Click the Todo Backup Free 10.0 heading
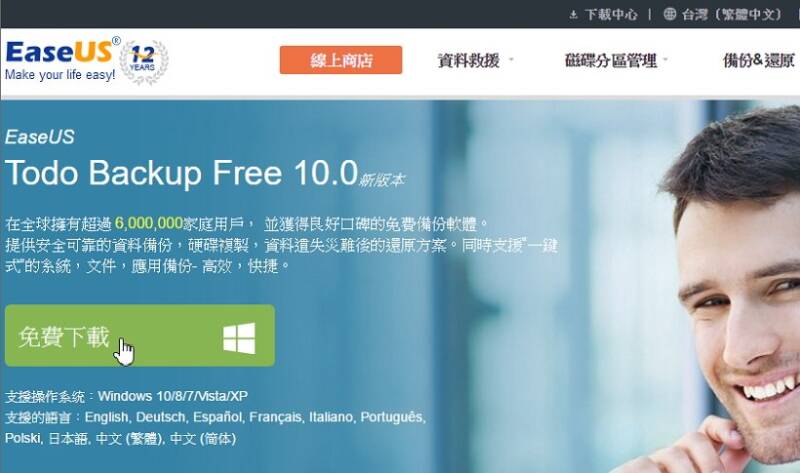Screen dimensions: 800x473 click(x=181, y=173)
